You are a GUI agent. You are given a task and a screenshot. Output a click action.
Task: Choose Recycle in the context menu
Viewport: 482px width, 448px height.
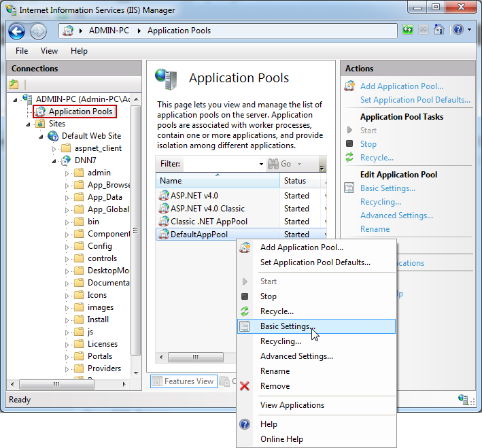click(x=316, y=311)
